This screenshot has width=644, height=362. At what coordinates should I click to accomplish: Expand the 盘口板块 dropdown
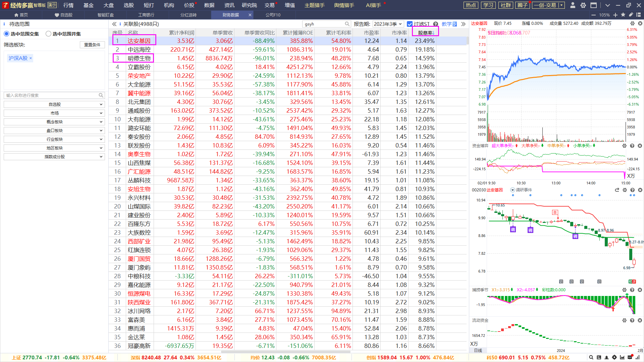pos(54,130)
